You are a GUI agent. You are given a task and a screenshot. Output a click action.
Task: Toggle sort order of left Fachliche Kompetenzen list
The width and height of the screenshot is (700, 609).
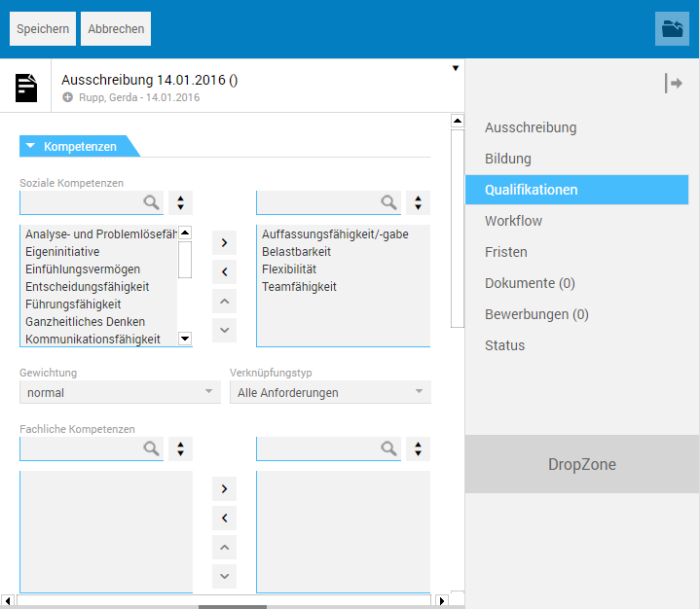pos(181,448)
